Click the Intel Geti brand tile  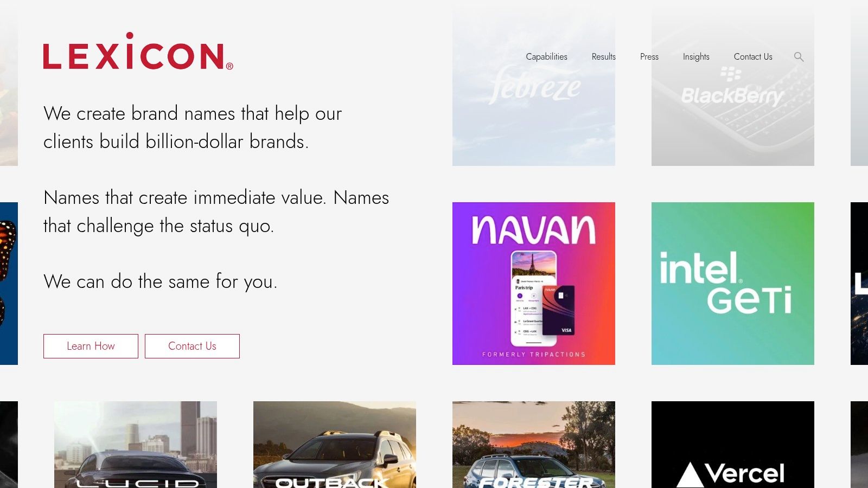(x=732, y=284)
